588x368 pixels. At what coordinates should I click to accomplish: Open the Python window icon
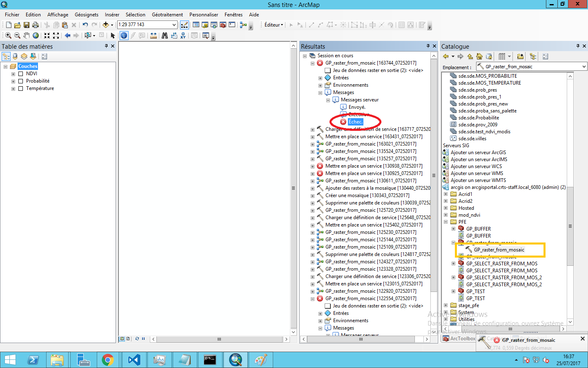[x=232, y=25]
